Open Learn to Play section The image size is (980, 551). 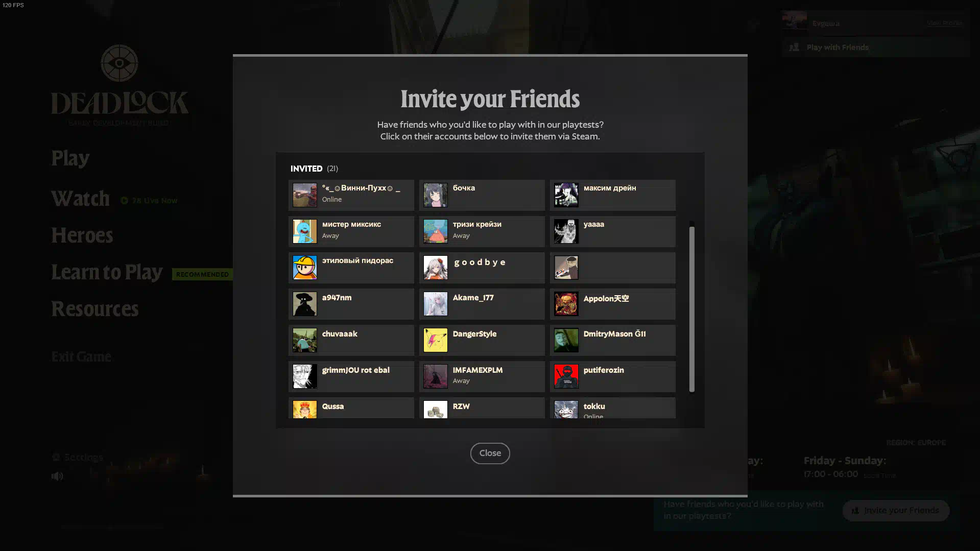(x=107, y=272)
